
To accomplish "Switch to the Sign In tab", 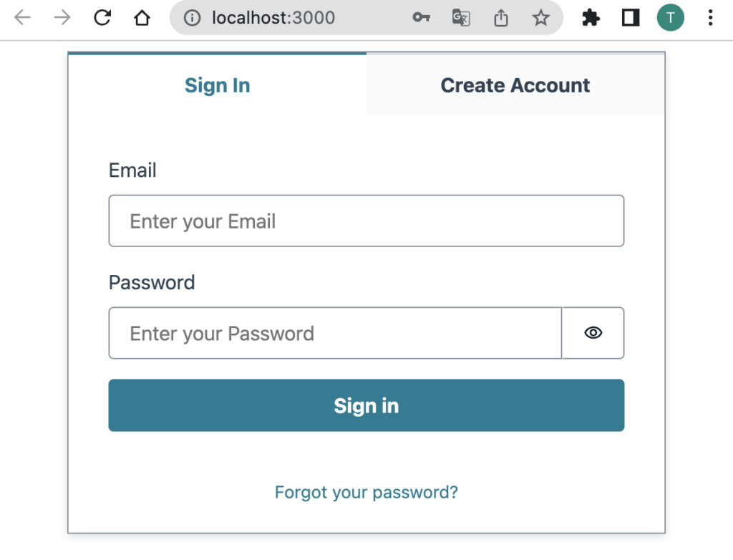I will coord(218,85).
